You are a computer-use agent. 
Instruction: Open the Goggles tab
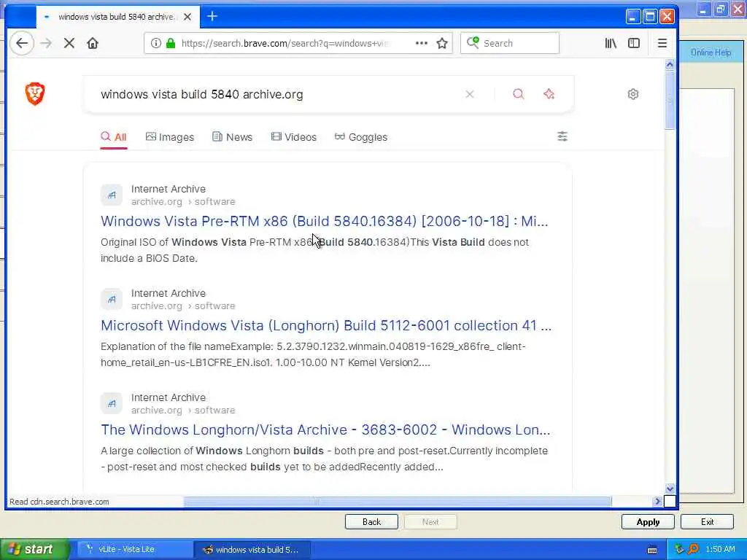click(x=360, y=137)
